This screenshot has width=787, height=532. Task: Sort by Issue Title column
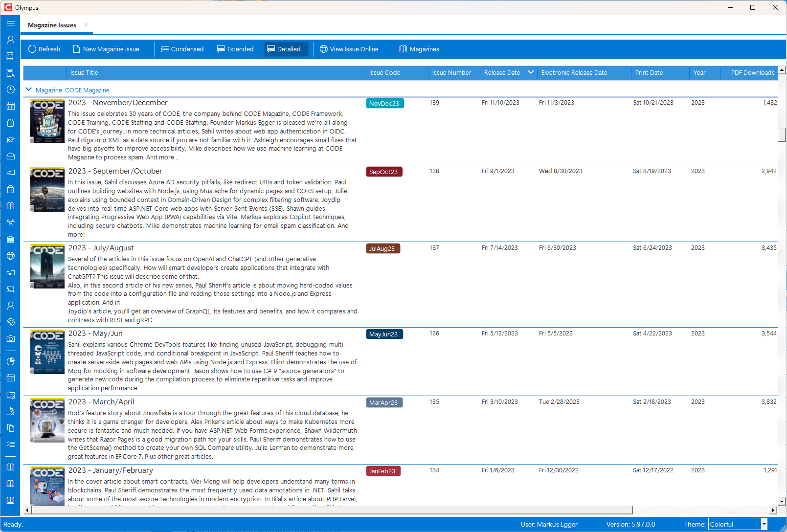point(216,73)
